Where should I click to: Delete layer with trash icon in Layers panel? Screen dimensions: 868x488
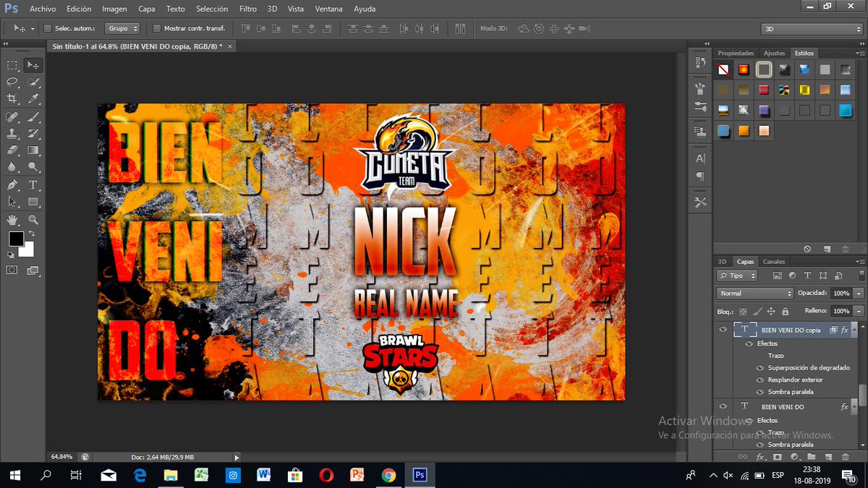tap(846, 457)
